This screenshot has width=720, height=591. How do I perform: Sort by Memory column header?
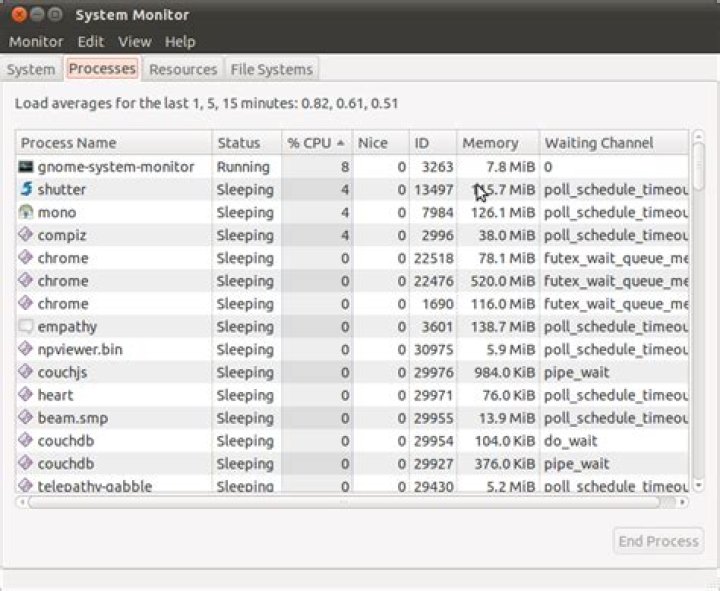[498, 143]
